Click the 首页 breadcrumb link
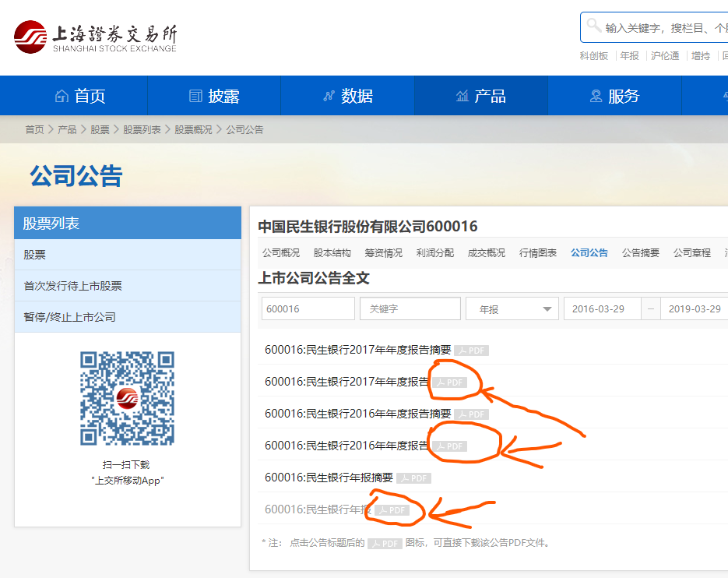This screenshot has height=578, width=728. (x=34, y=129)
